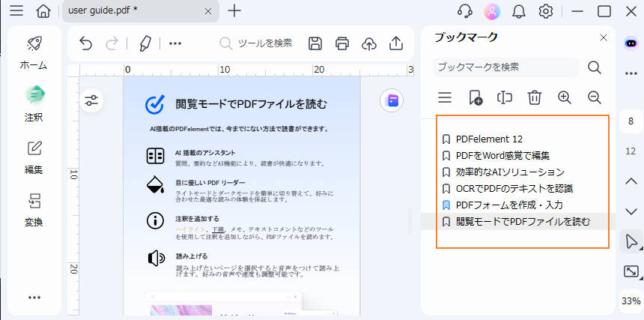Go to the home screen icon
The width and height of the screenshot is (644, 320).
[x=43, y=11]
